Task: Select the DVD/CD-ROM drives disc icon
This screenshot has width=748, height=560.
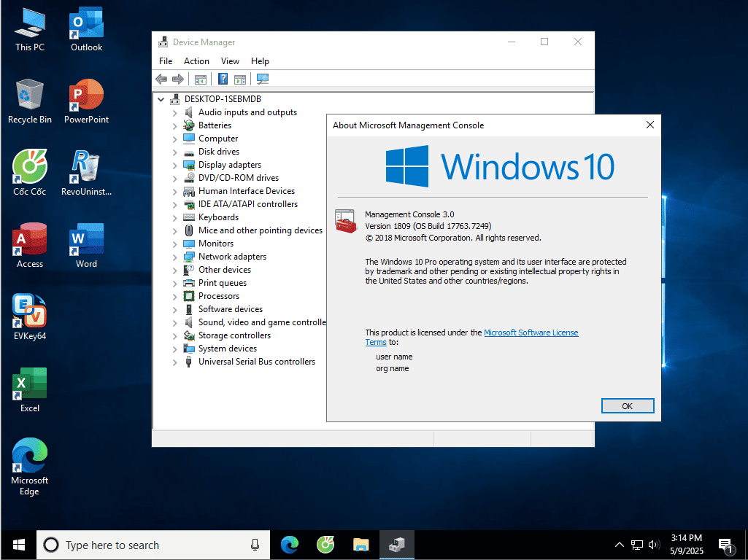Action: click(x=189, y=178)
